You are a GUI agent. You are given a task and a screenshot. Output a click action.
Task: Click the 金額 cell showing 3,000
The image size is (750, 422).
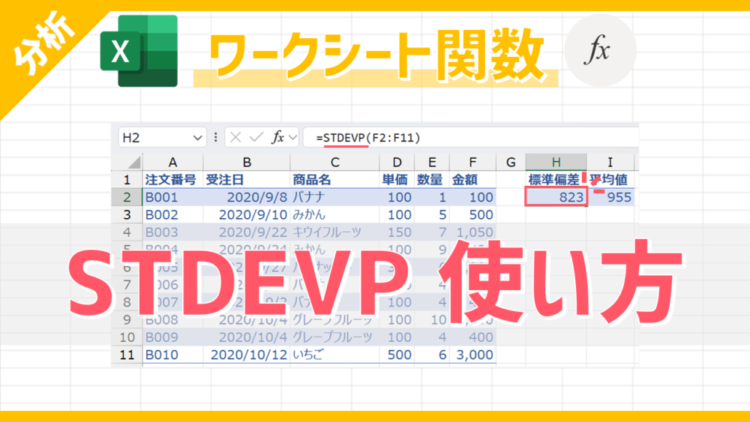tap(473, 355)
